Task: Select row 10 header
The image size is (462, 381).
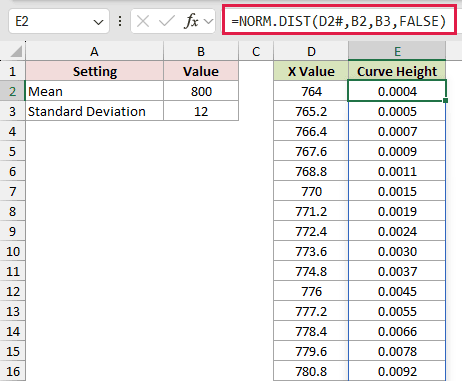Action: (13, 251)
